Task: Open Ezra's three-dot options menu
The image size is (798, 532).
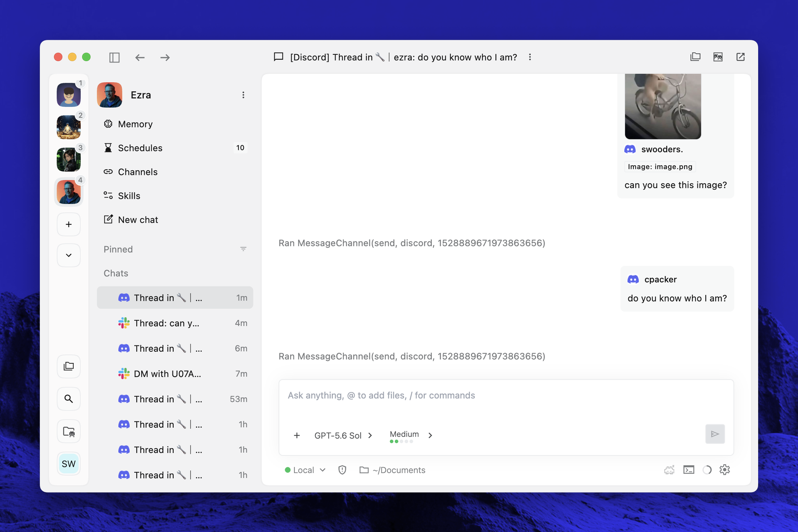Action: 243,95
